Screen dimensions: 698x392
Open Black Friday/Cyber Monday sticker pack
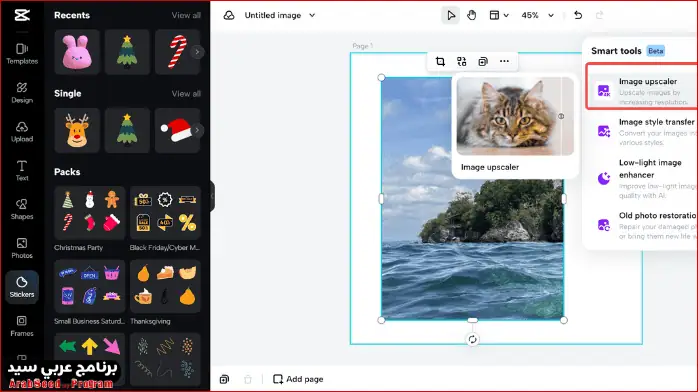[165, 213]
